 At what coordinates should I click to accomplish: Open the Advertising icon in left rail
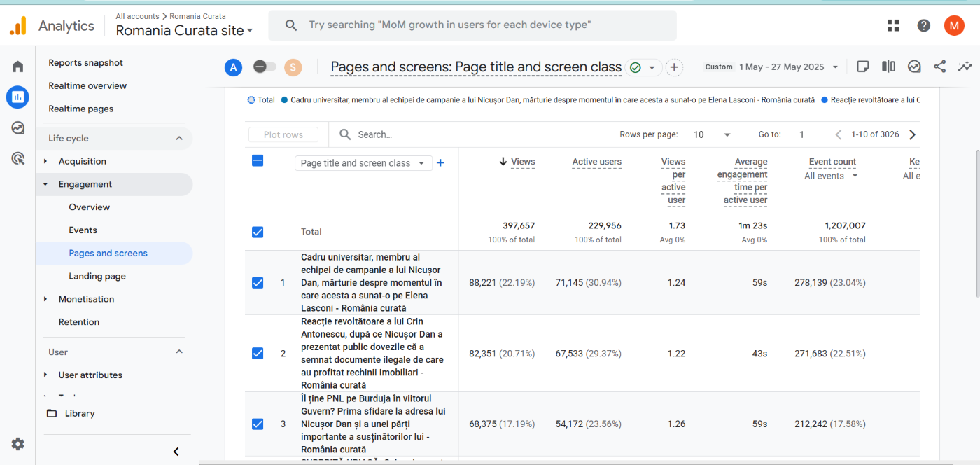(17, 158)
